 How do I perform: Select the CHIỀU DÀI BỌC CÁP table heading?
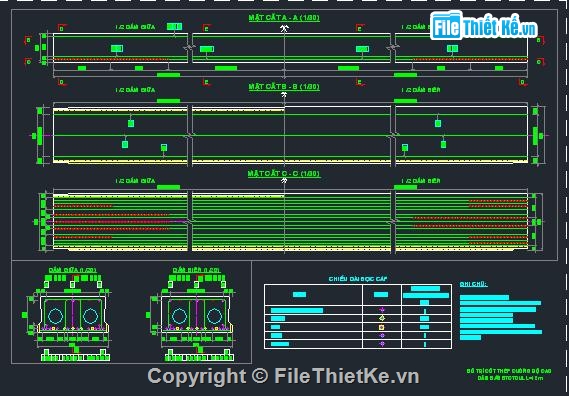(358, 279)
